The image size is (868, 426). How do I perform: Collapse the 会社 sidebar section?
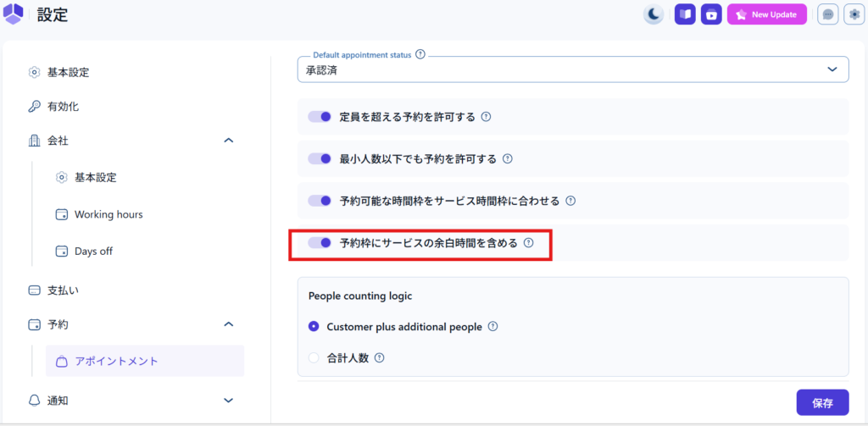pos(227,141)
